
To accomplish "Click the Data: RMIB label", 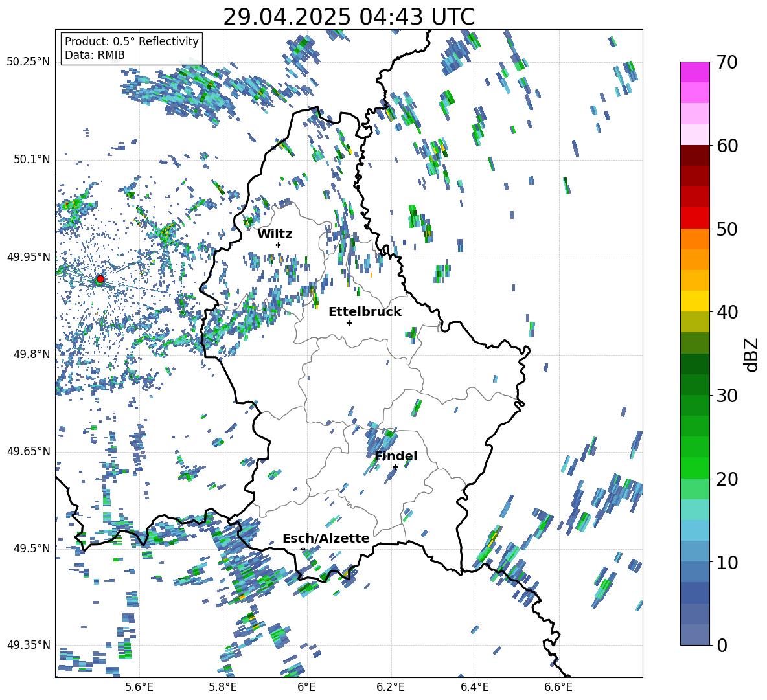I will point(95,55).
